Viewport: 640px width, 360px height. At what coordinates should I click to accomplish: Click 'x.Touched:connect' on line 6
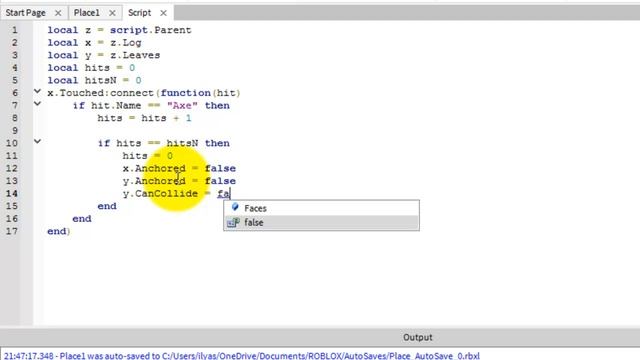(x=100, y=93)
